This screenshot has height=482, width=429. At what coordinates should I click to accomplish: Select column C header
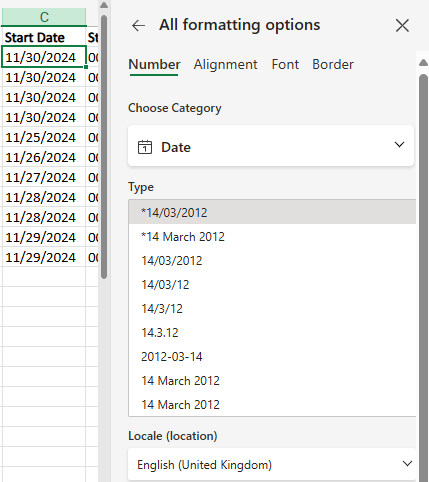(44, 17)
